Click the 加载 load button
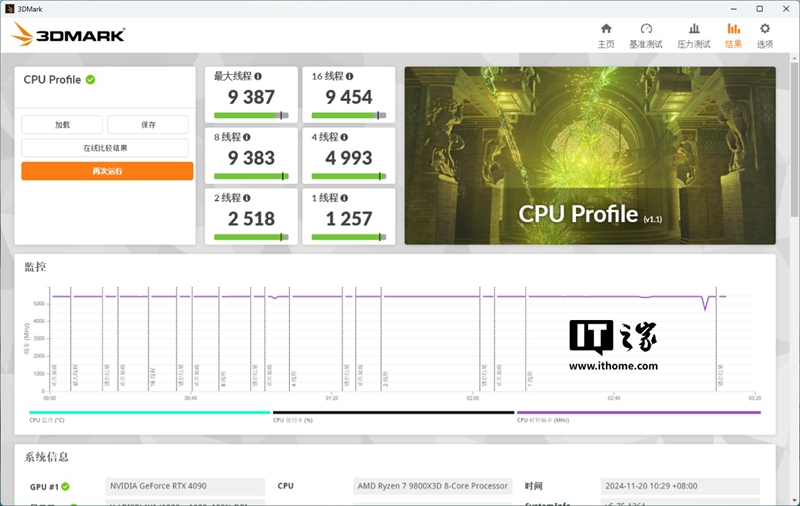The image size is (800, 506). coord(62,124)
